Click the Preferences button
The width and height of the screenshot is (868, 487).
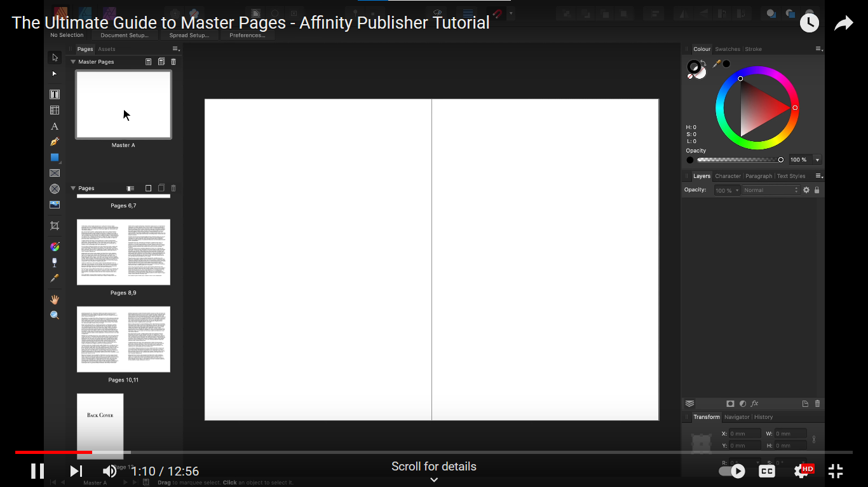pos(247,35)
